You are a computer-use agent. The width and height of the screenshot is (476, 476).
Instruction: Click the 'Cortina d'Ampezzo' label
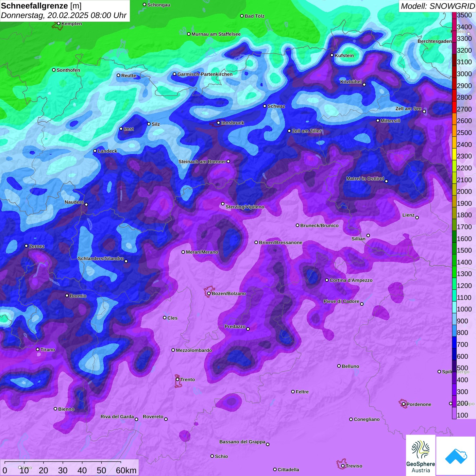(x=351, y=280)
